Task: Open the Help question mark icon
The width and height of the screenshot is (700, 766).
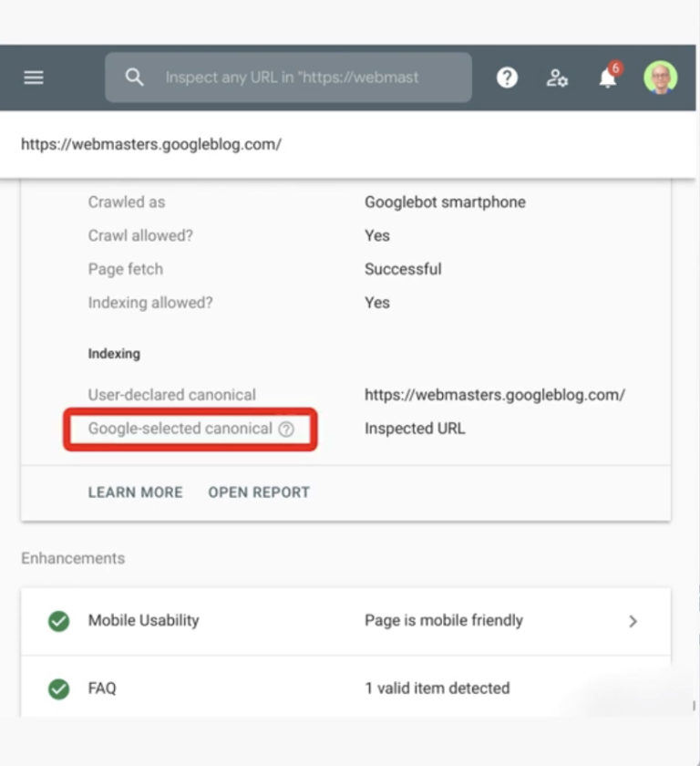Action: (507, 78)
